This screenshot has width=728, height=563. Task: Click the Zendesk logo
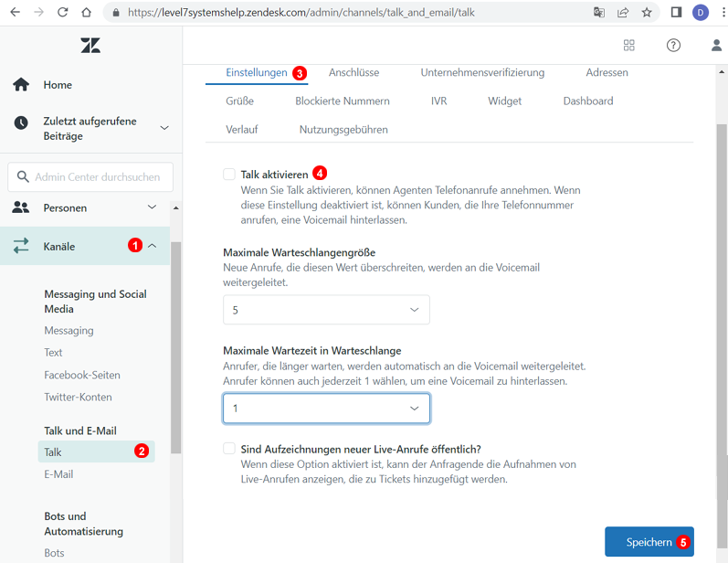pos(90,46)
